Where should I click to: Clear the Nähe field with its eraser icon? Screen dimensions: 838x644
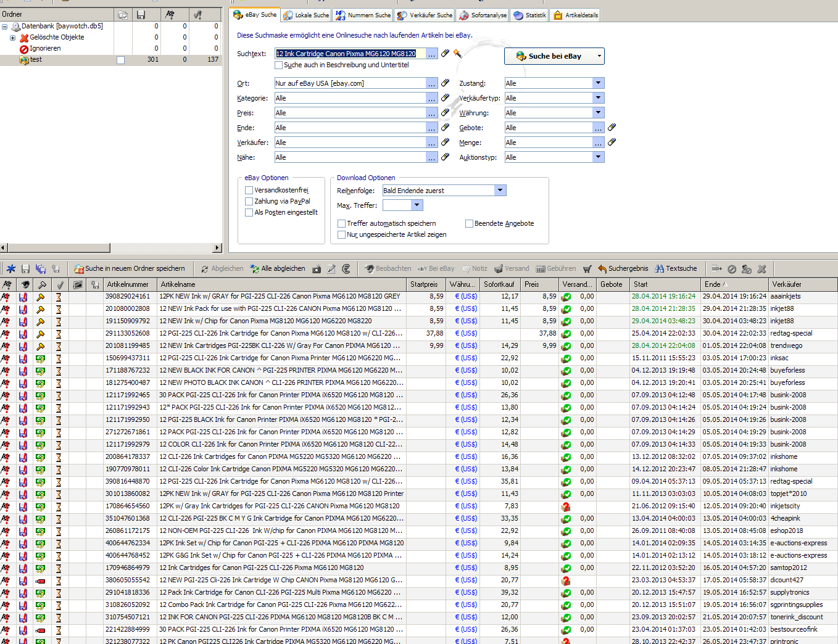coord(445,157)
